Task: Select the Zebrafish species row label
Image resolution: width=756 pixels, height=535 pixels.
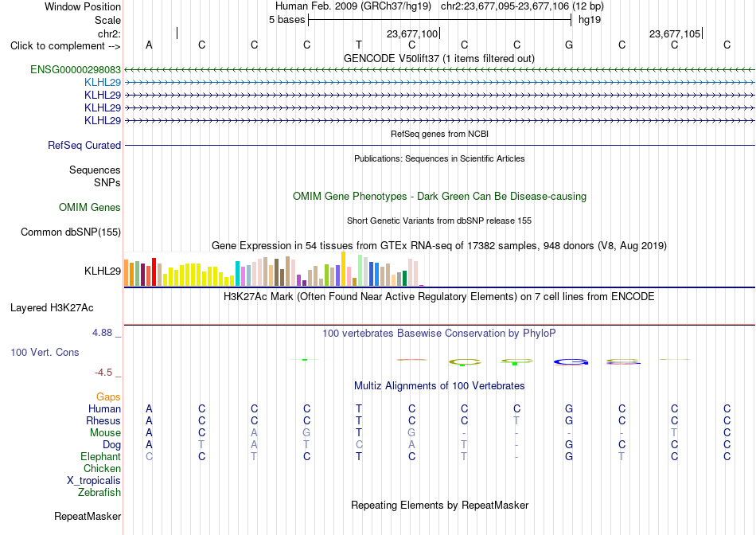Action: coord(99,493)
